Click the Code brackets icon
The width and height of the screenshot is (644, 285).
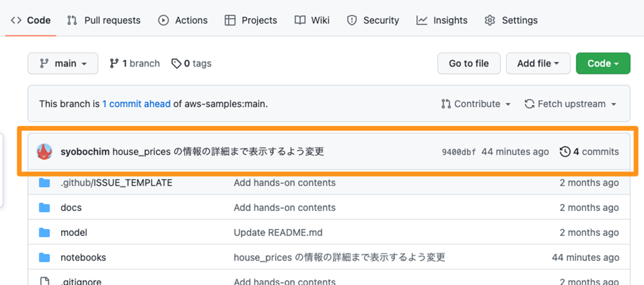point(16,20)
